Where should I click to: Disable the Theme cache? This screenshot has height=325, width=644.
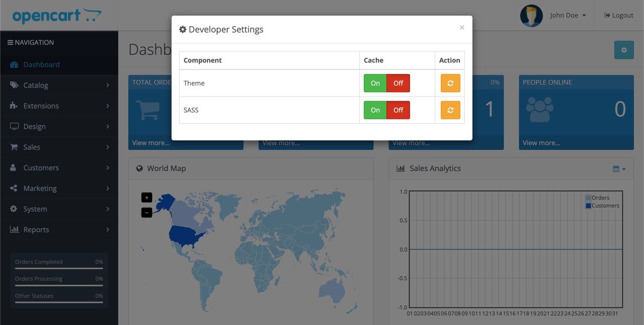(x=398, y=83)
